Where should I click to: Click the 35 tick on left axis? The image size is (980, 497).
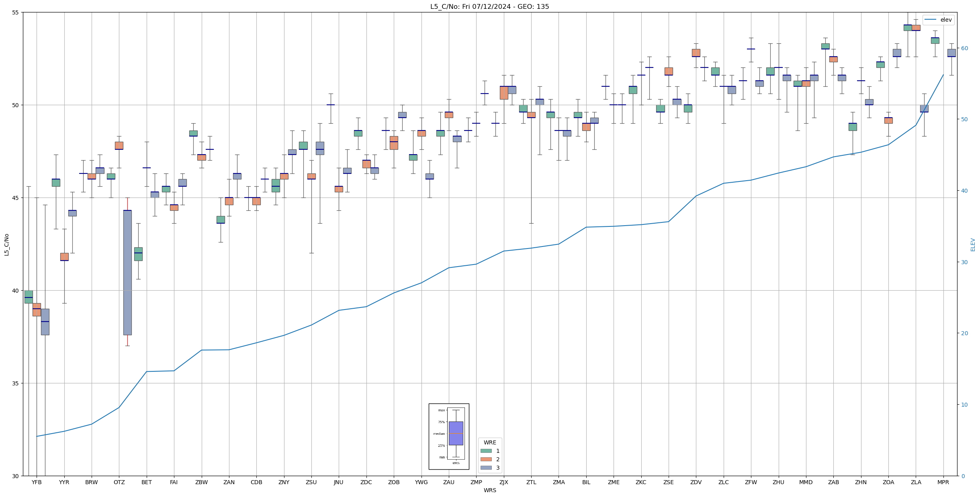(15, 383)
